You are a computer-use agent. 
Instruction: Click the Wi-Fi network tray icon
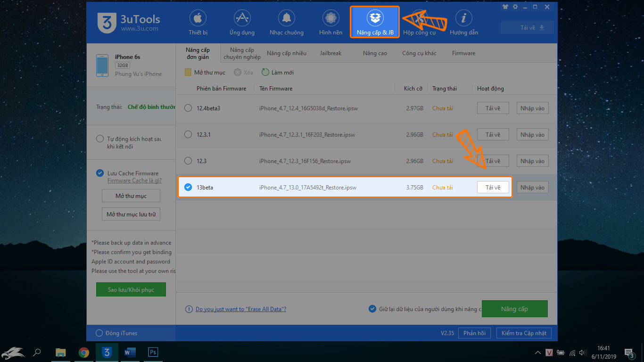[x=572, y=353]
